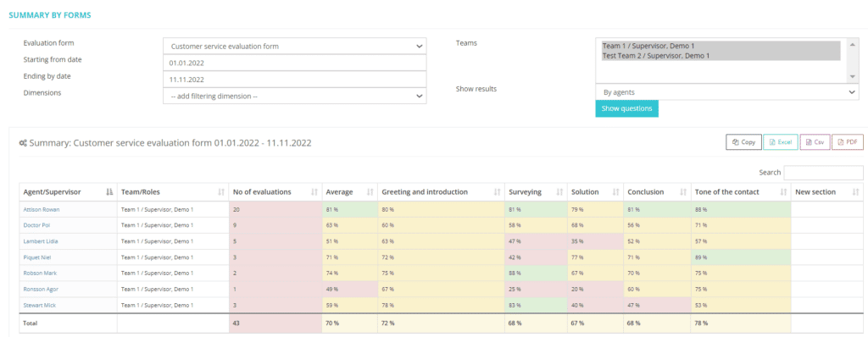Click sort icon in Tone of the contact
The height and width of the screenshot is (337, 868).
click(783, 192)
